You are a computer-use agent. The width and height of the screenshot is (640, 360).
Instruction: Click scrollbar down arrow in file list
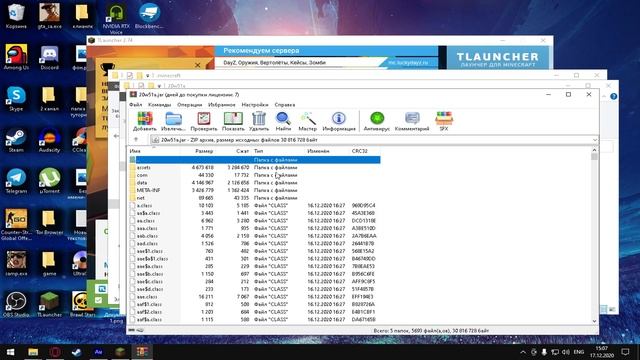pyautogui.click(x=594, y=321)
